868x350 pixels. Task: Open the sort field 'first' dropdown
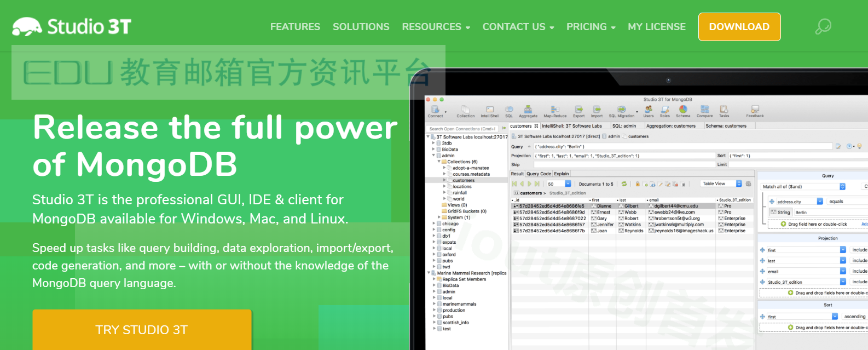[835, 316]
